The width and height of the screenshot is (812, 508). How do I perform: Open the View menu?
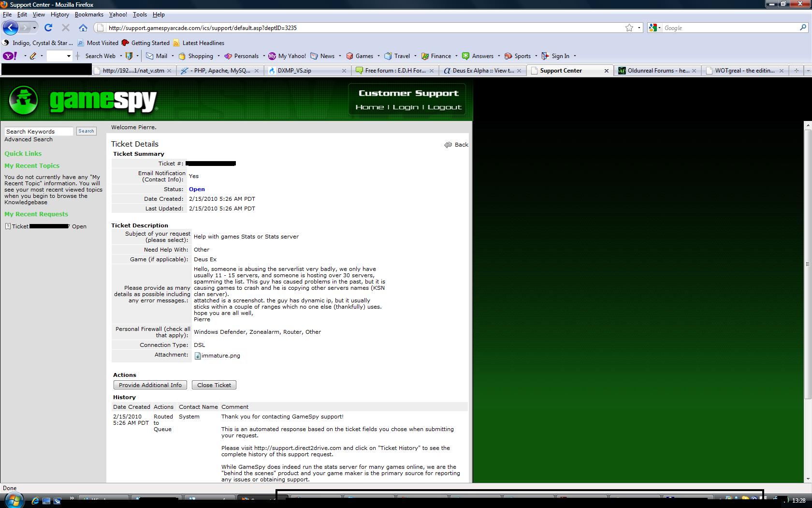(x=39, y=15)
